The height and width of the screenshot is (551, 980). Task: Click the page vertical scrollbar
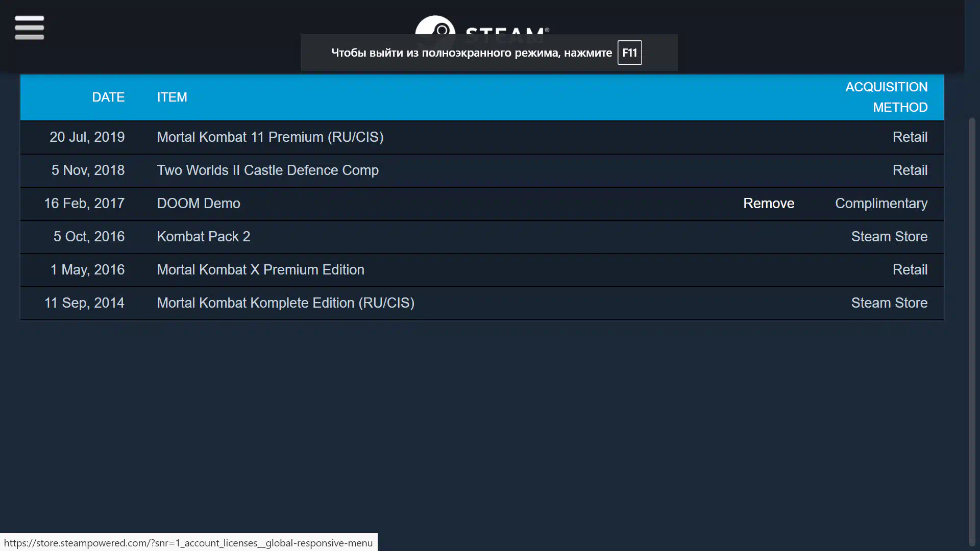click(972, 332)
